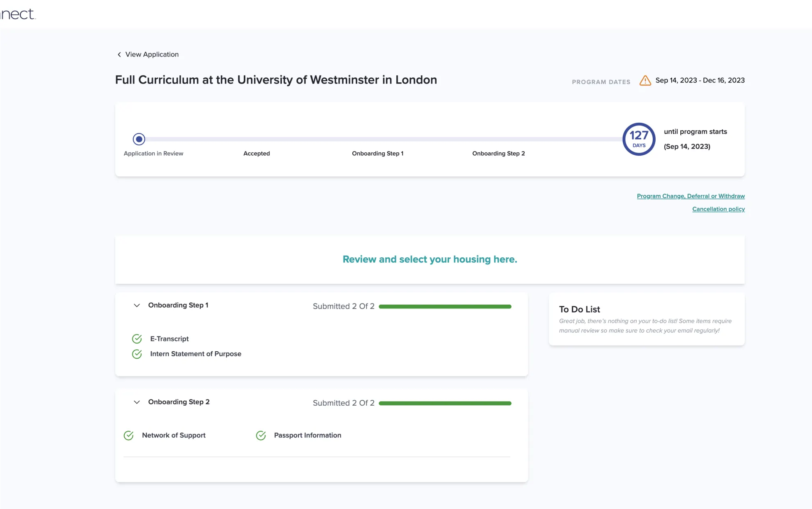
Task: Click the Accepted stage label
Action: click(x=256, y=153)
